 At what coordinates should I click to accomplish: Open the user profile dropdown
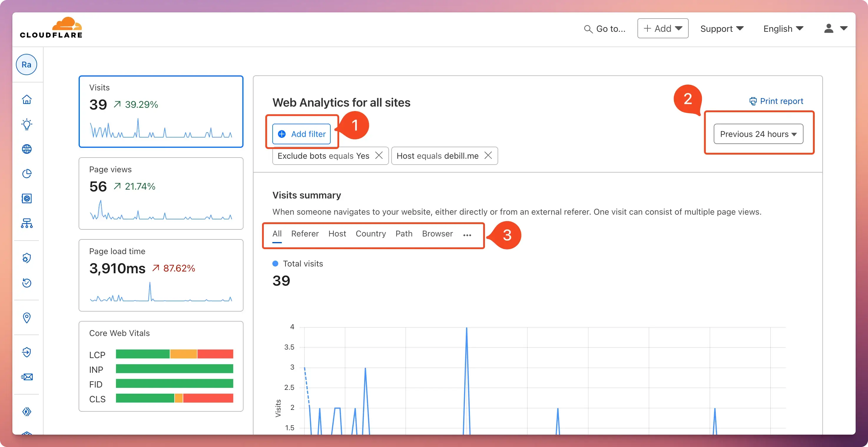pos(836,28)
